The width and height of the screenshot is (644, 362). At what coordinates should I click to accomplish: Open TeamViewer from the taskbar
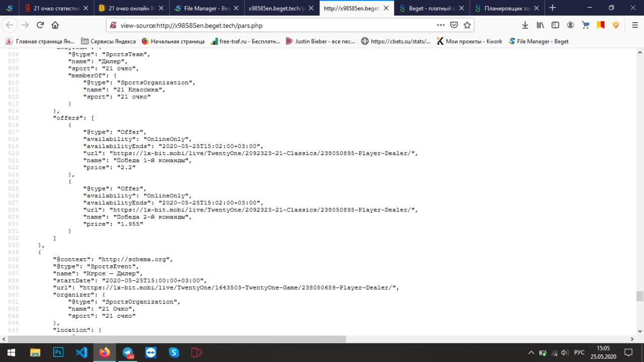point(151,352)
